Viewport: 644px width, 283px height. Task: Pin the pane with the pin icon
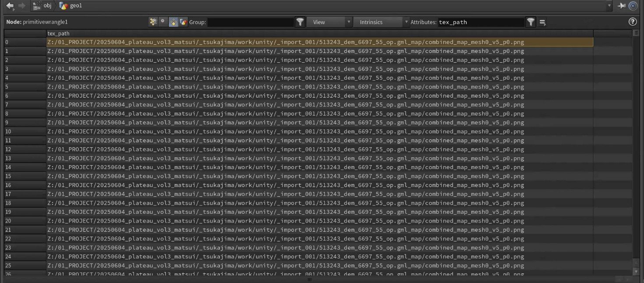coord(622,6)
